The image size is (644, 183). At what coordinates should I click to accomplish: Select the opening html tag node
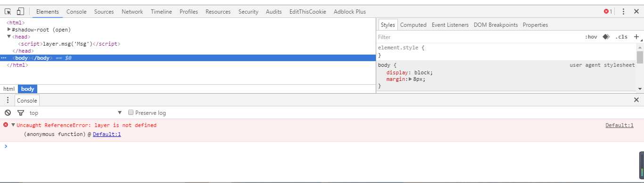(16, 23)
